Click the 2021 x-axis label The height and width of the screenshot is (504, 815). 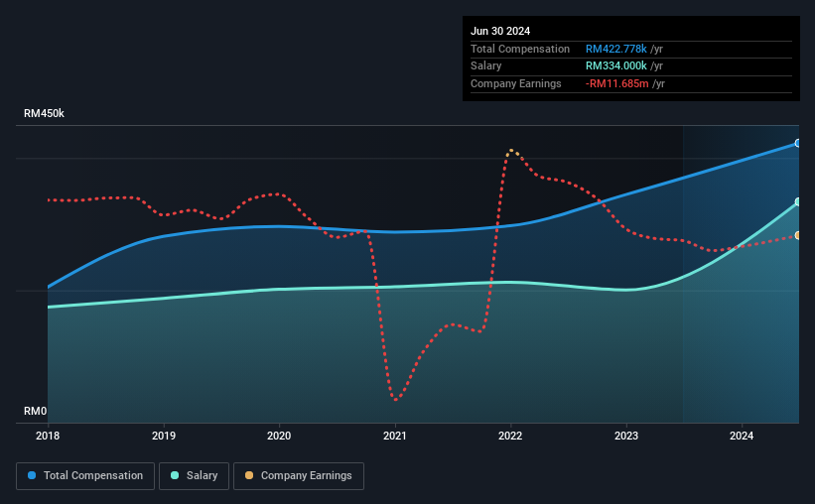[x=395, y=436]
